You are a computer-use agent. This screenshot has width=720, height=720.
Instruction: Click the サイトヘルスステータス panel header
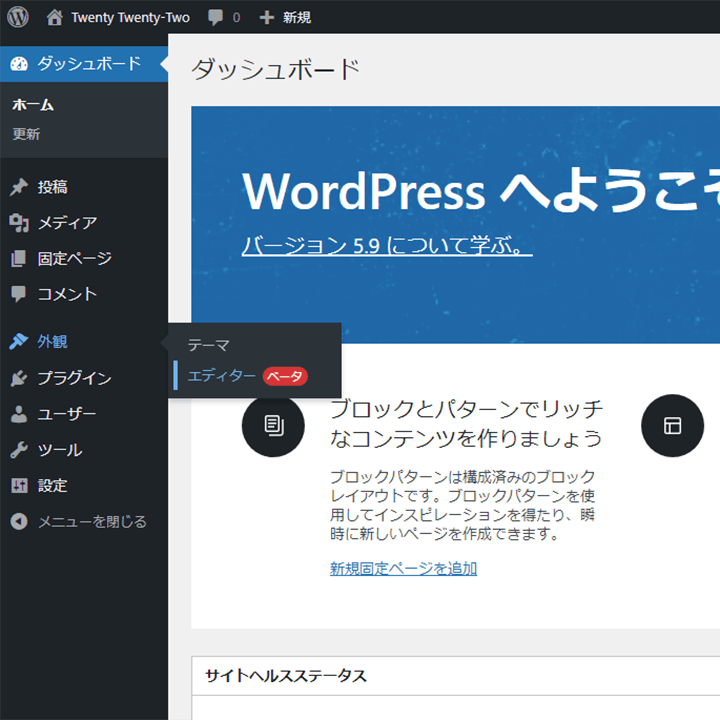[x=286, y=677]
